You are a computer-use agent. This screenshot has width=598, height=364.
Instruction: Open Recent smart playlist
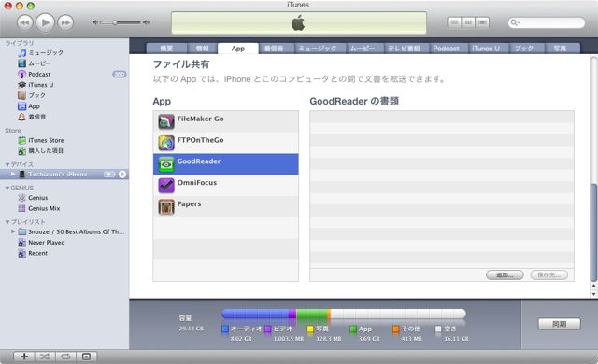(37, 253)
